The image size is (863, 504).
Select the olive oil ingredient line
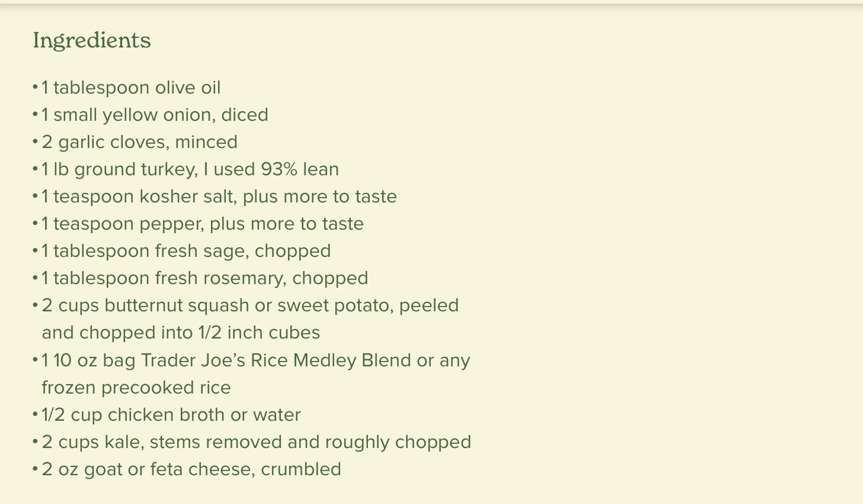131,88
